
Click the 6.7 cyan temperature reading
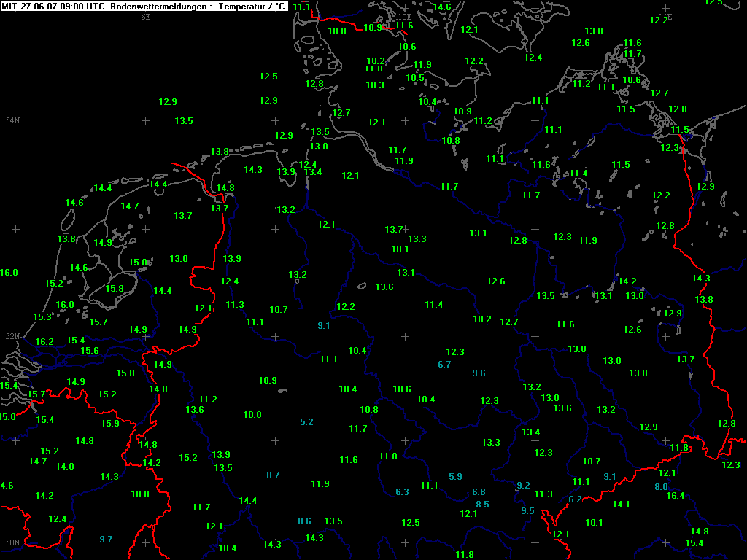[444, 365]
